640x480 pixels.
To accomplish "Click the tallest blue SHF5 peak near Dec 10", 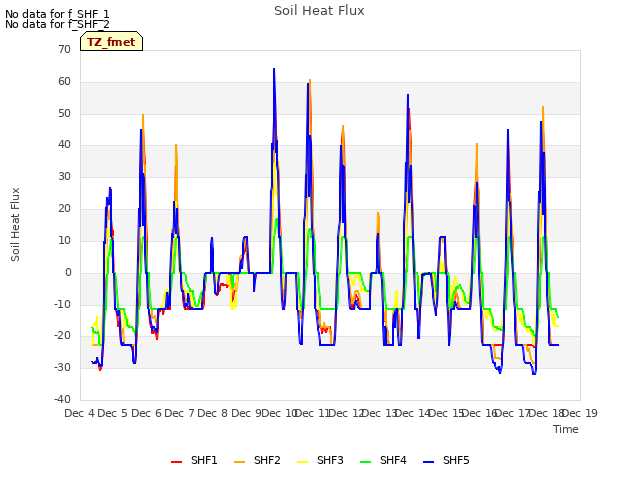I will pyautogui.click(x=274, y=69).
